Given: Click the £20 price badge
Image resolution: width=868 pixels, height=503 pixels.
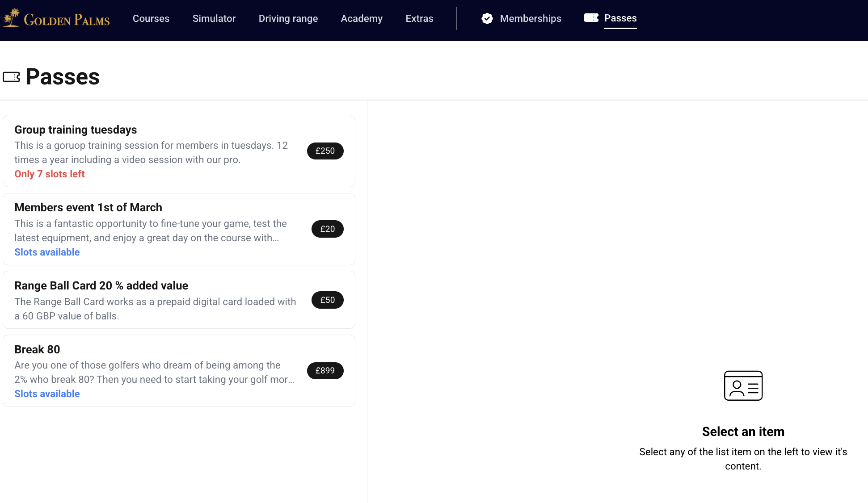Looking at the screenshot, I should click(327, 229).
